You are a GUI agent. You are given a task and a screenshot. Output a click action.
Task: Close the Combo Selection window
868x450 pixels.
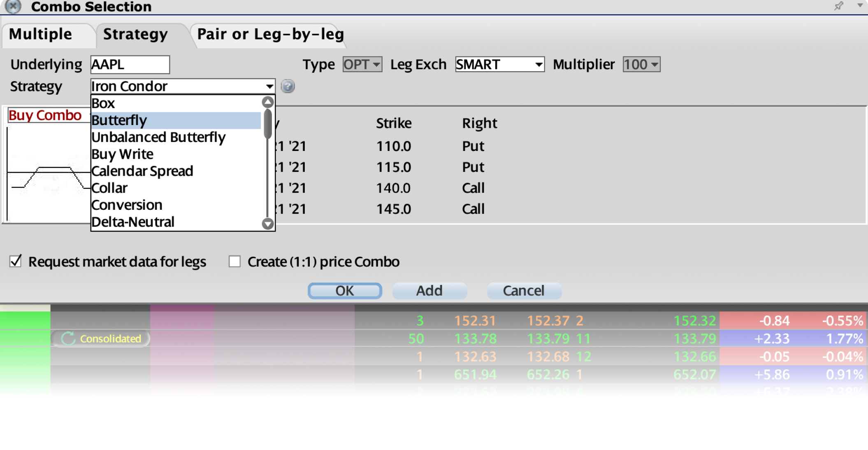click(x=13, y=6)
